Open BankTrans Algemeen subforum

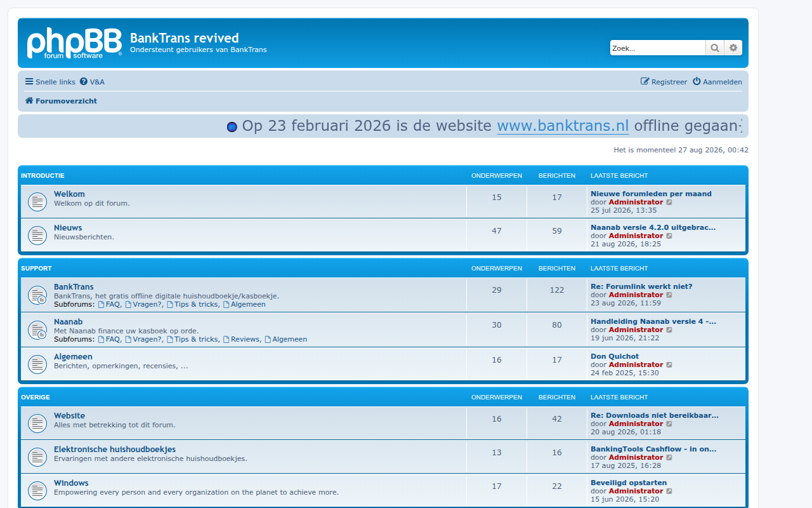tap(244, 304)
